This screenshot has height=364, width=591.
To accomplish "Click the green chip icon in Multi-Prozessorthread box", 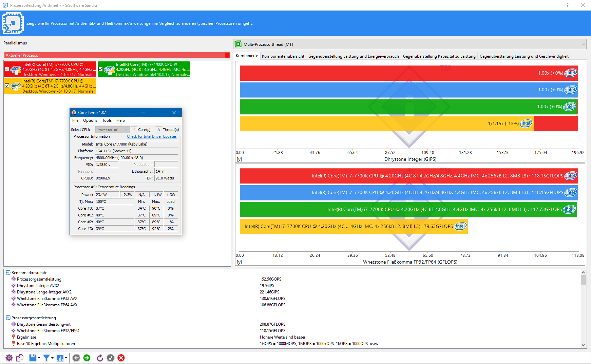I will [x=238, y=44].
